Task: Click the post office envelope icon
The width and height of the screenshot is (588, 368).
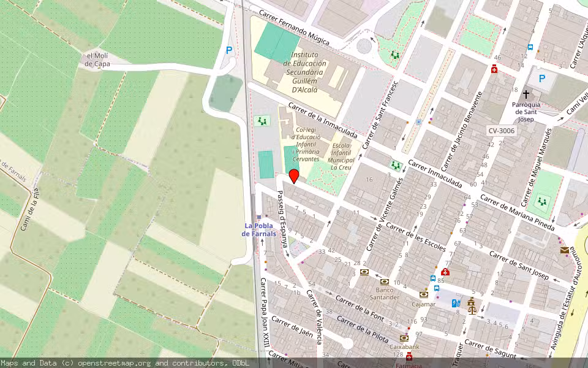Action: click(x=564, y=250)
